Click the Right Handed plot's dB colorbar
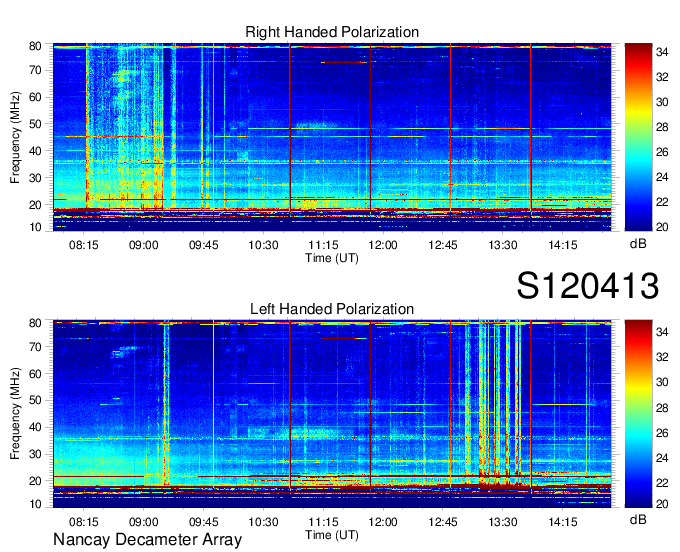680x552 pixels. coord(638,137)
